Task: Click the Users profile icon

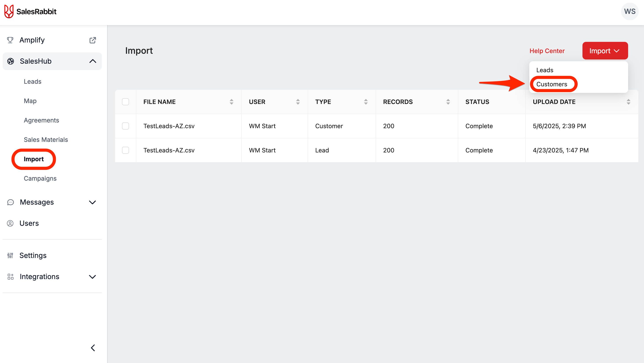Action: coord(10,223)
